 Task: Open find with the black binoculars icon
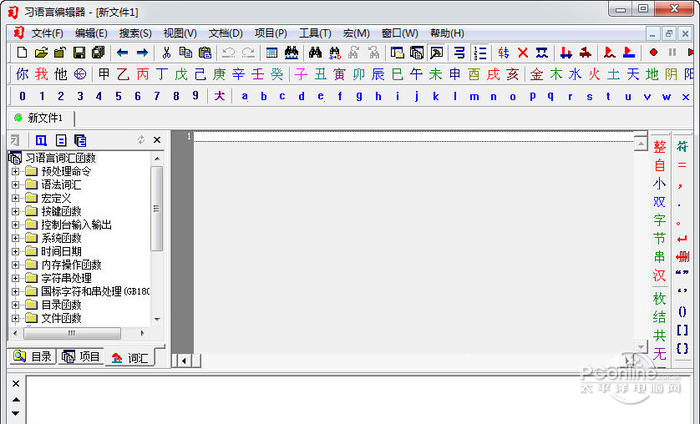(x=315, y=53)
